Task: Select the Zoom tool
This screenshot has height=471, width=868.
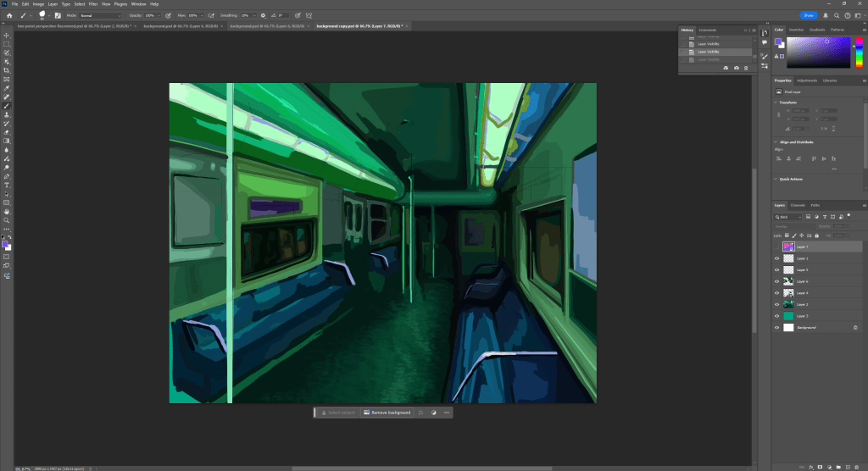Action: 7,219
